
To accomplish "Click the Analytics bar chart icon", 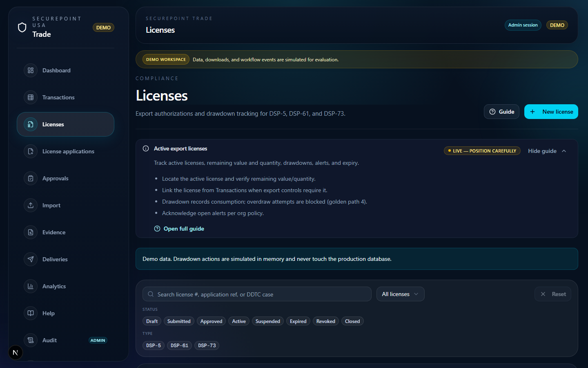I will click(x=31, y=286).
